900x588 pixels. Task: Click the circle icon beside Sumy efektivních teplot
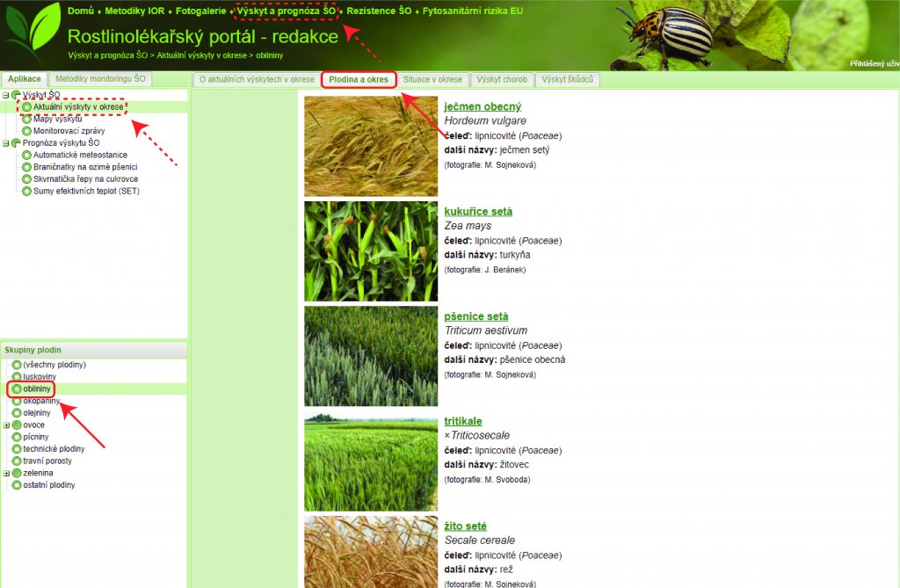[x=26, y=192]
